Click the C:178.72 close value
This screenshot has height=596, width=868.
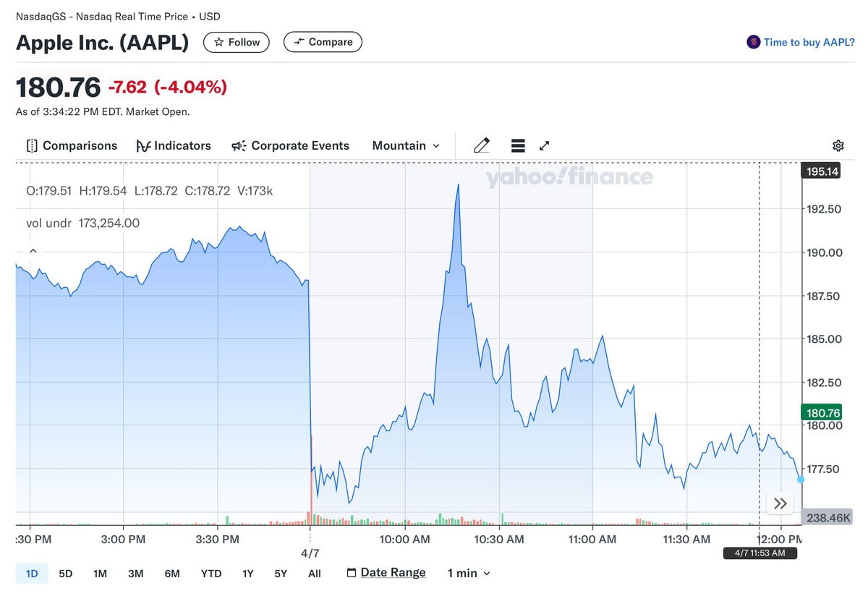click(207, 191)
